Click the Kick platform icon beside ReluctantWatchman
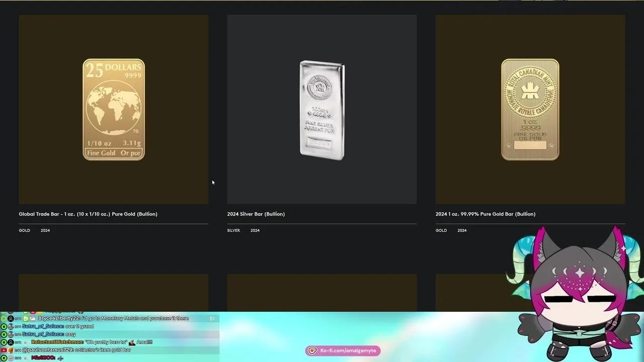 (x=4, y=342)
